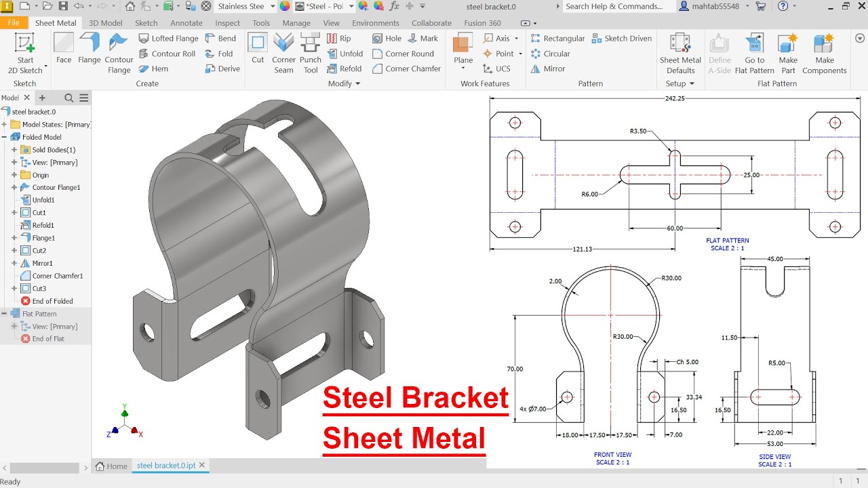Open the File menu
Screen dimensions: 868x488
14,23
